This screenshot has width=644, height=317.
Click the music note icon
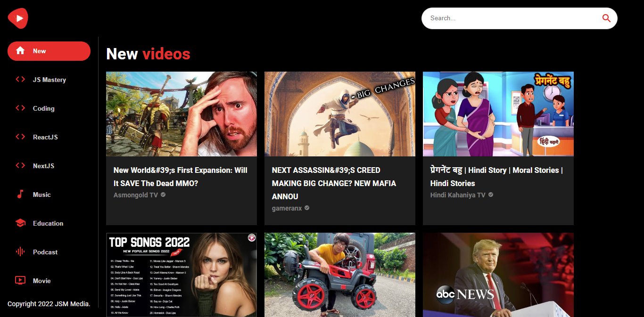tap(20, 195)
